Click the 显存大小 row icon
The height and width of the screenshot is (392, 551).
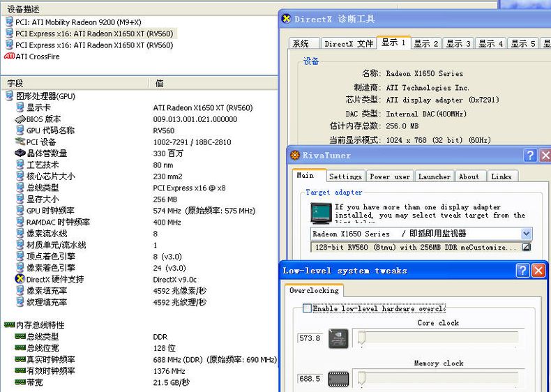click(20, 199)
